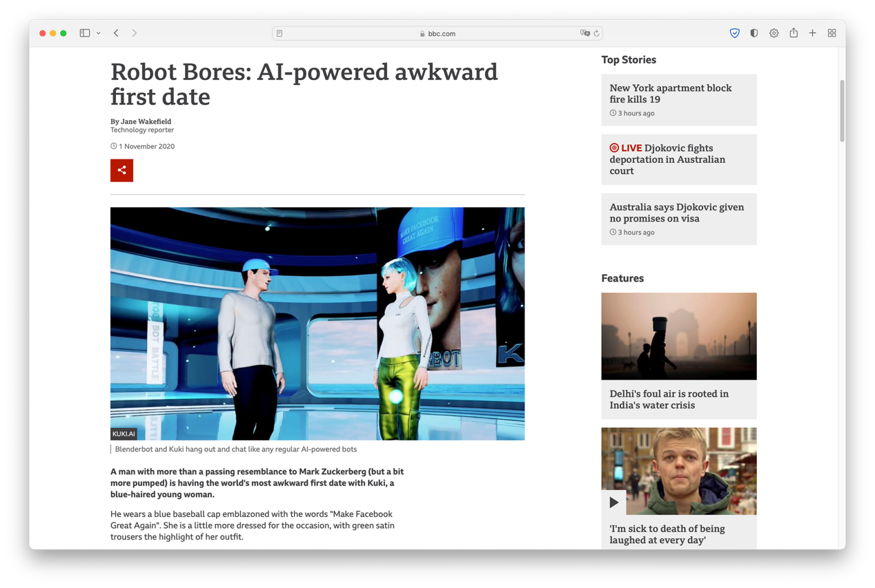
Task: Go forward to the next page
Action: tap(135, 33)
